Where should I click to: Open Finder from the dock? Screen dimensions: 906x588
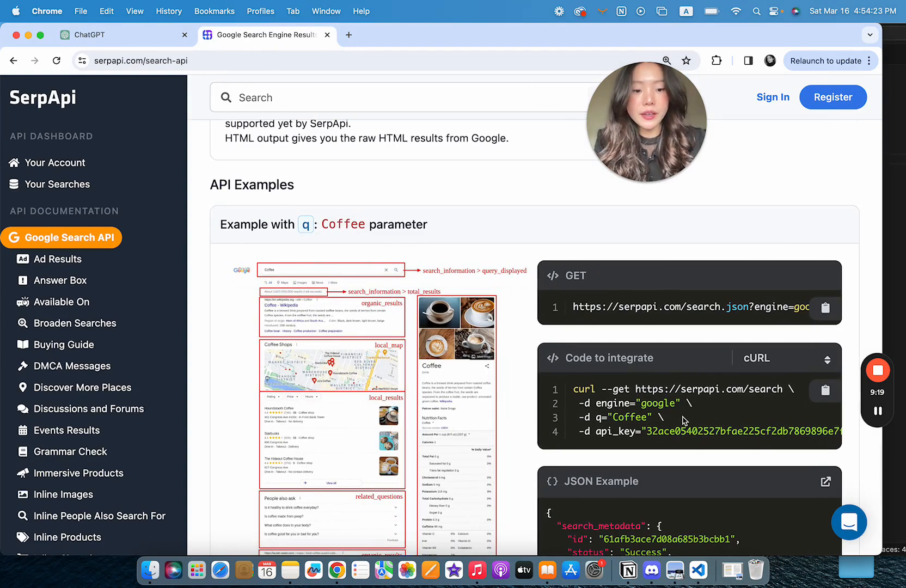150,570
